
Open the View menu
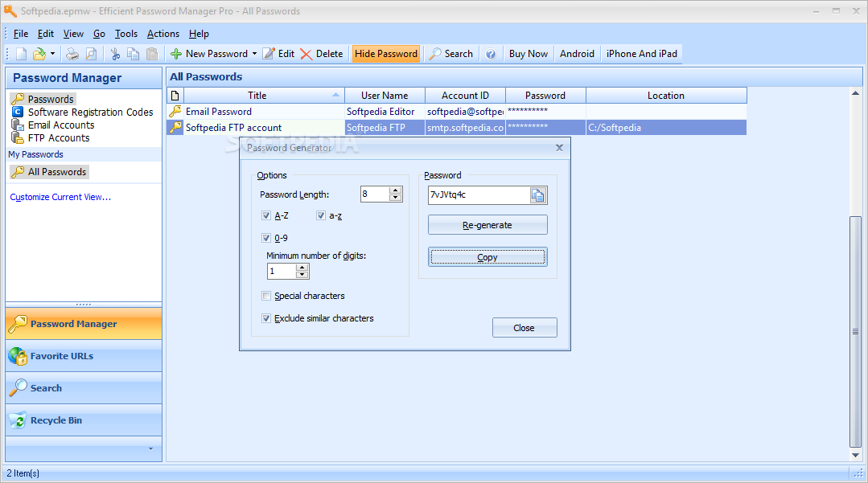[x=73, y=34]
